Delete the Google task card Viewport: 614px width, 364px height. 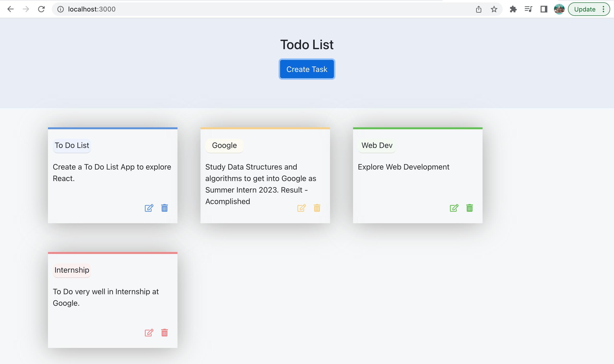[x=317, y=208]
